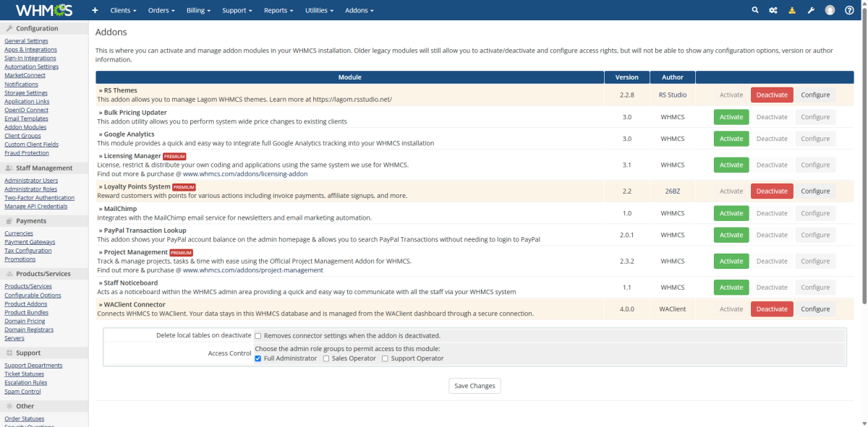Uncheck Full Administrator access
This screenshot has width=868, height=427.
(x=258, y=358)
